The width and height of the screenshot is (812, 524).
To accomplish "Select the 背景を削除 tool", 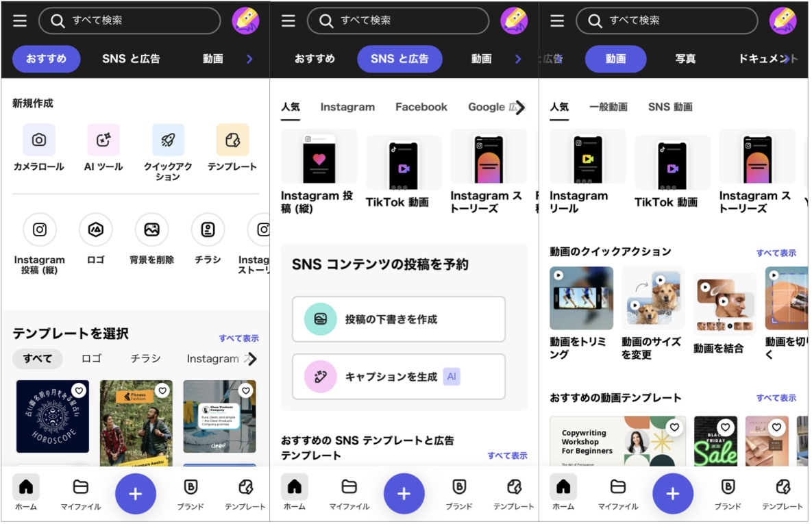I will pyautogui.click(x=151, y=229).
